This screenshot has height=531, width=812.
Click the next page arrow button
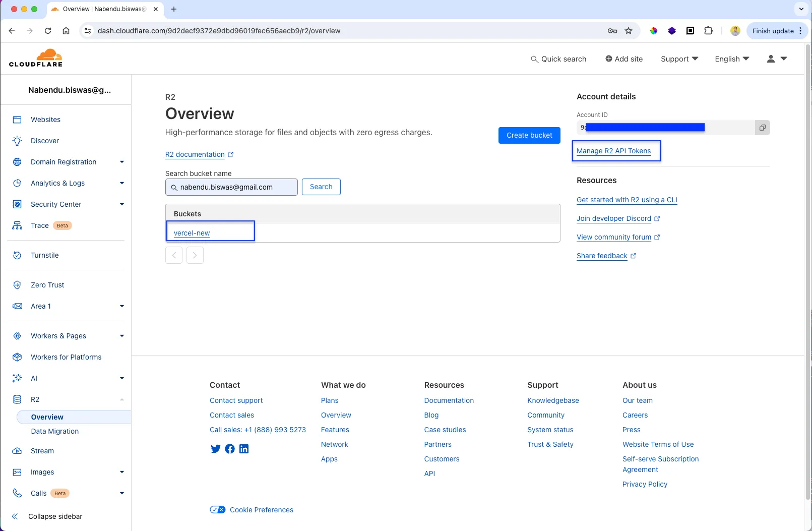pos(195,255)
